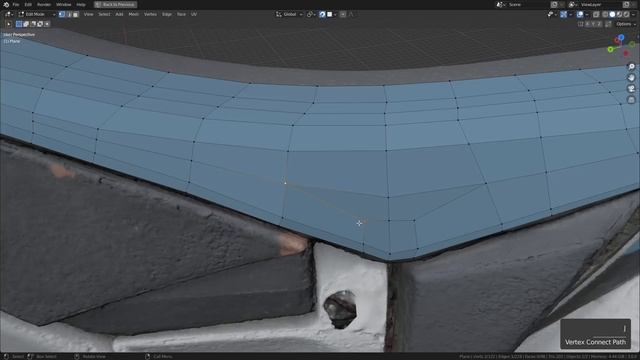
Task: Switch to rendered viewport shading
Action: 626,14
